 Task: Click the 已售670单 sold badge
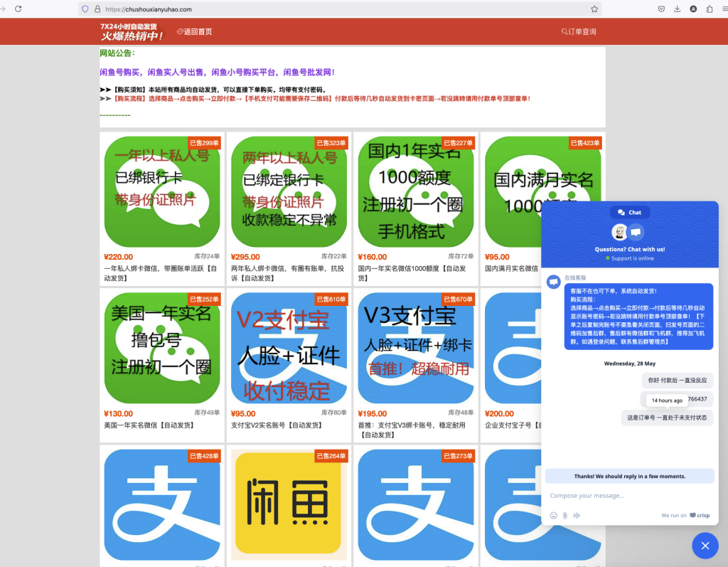[x=458, y=300]
